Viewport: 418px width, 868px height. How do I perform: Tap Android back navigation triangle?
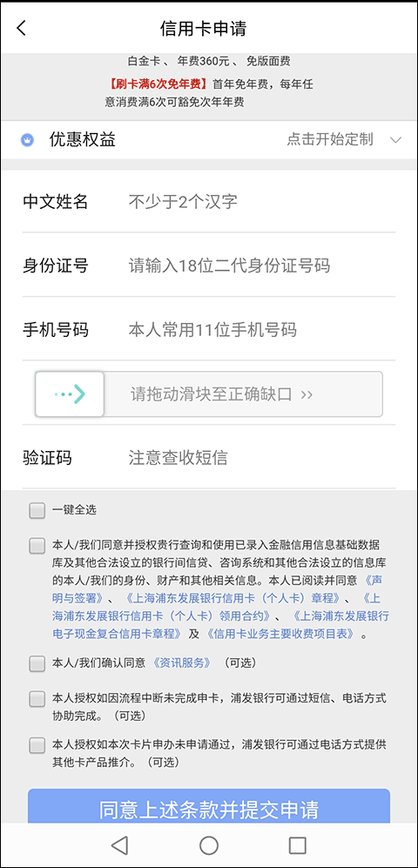point(119,844)
